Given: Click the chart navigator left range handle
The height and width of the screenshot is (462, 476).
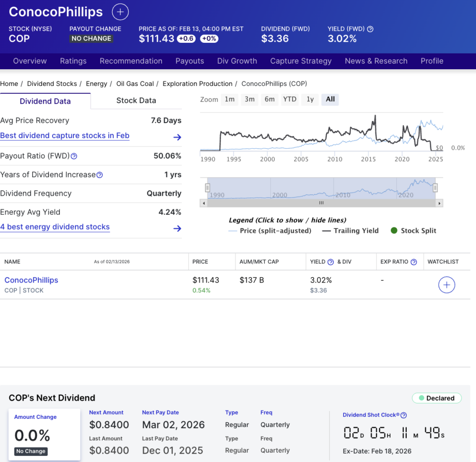Looking at the screenshot, I should 208,187.
